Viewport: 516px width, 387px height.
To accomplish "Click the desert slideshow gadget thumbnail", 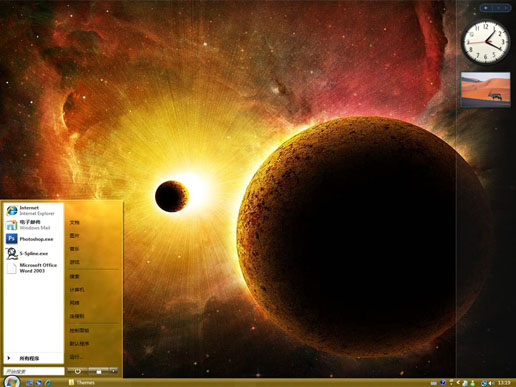I will click(x=485, y=89).
